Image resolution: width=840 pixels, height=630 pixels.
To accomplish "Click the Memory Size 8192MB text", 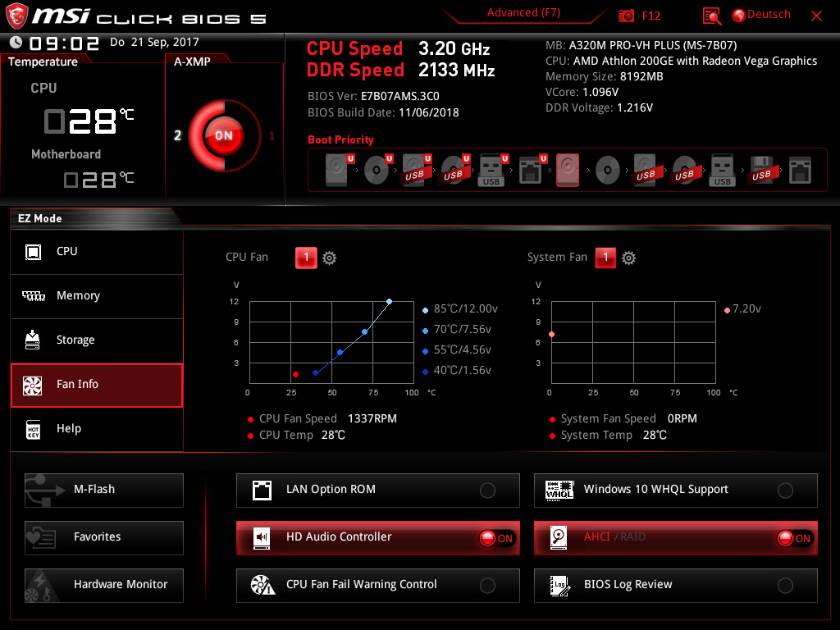I will [x=605, y=76].
